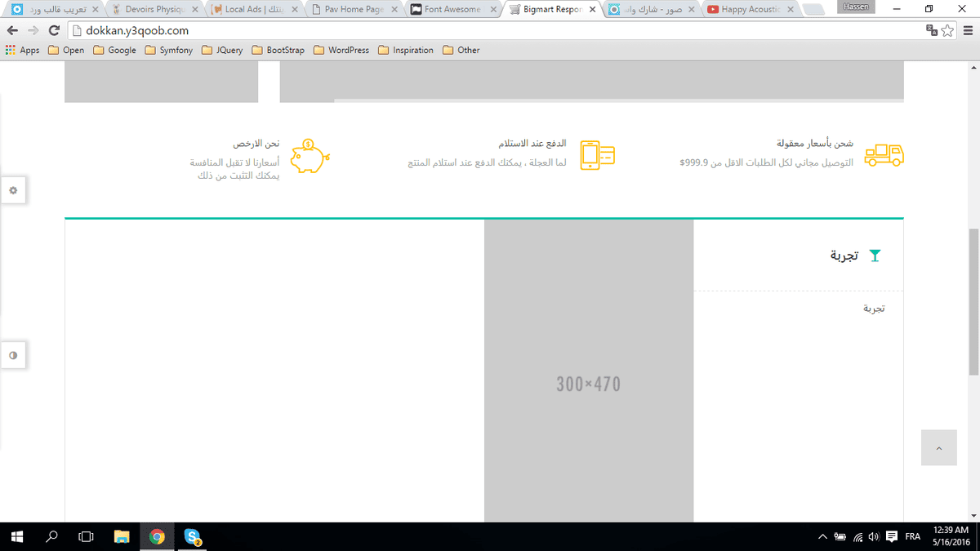Click the back-to-top arrow button
980x551 pixels.
pos(939,448)
